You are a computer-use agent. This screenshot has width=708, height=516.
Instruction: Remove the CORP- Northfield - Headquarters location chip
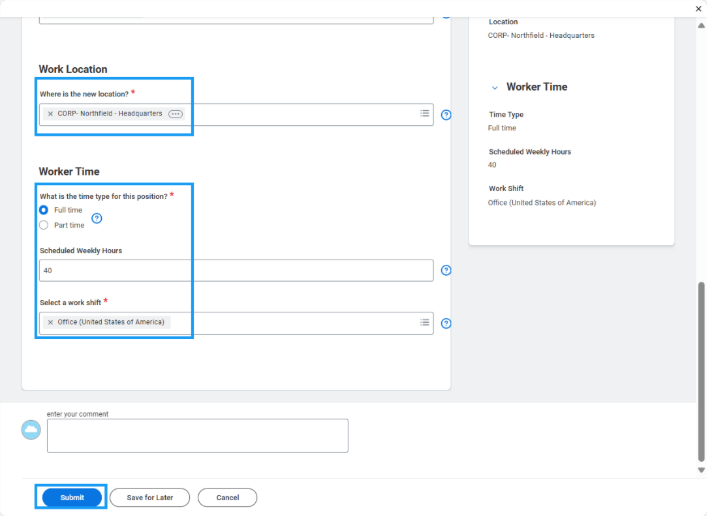50,114
